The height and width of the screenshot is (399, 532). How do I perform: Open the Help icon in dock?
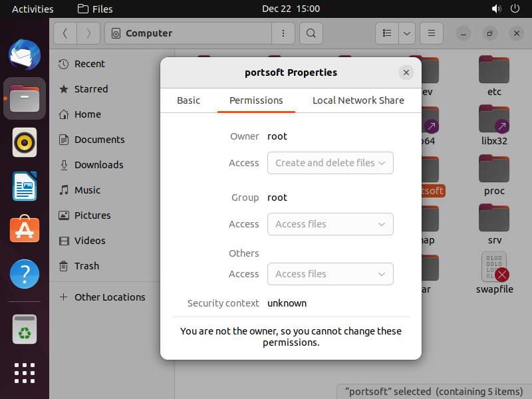[x=25, y=273]
